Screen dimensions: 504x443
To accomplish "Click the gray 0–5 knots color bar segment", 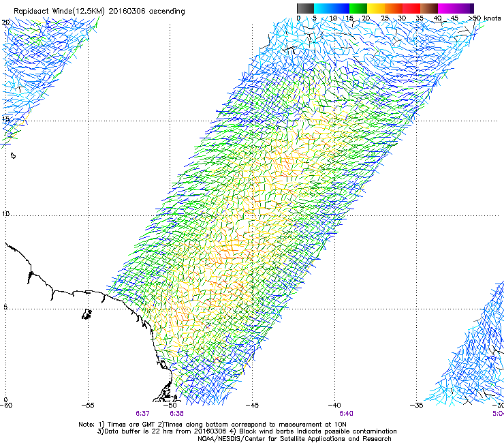I will point(305,8).
